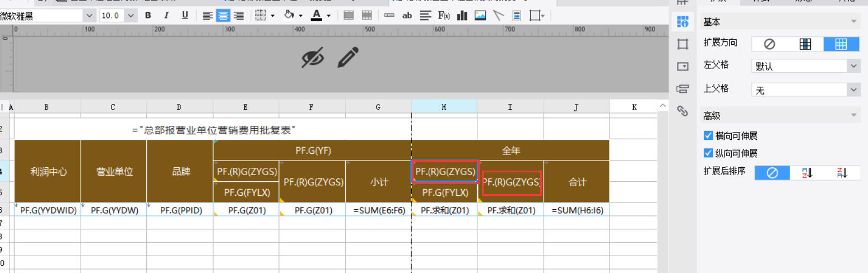Open the cell border tool

(260, 15)
